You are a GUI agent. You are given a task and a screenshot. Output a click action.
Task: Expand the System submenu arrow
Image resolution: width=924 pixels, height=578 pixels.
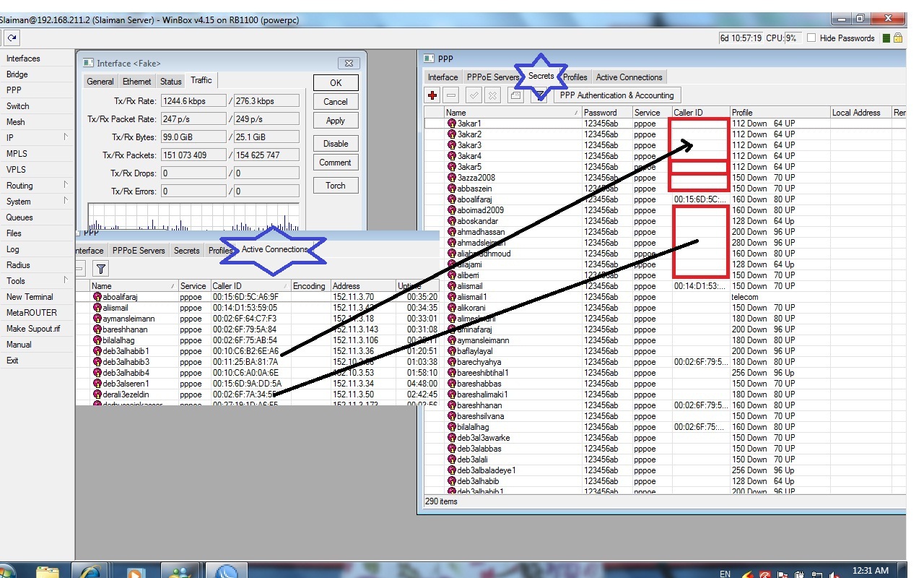coord(66,200)
